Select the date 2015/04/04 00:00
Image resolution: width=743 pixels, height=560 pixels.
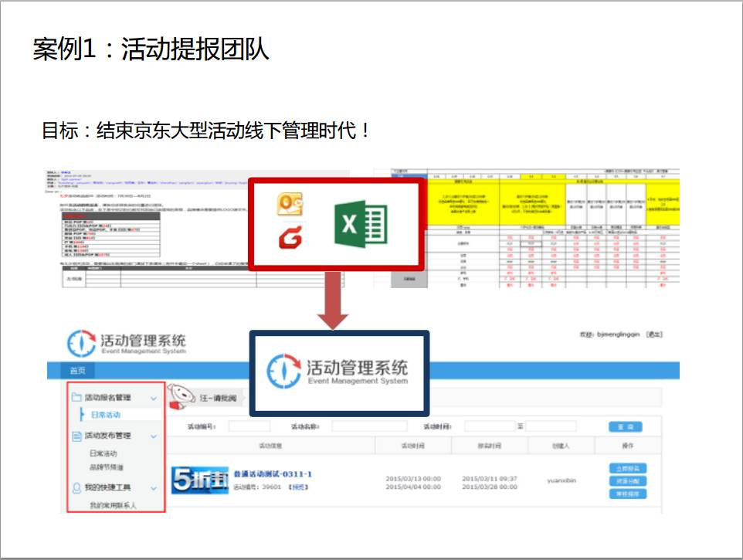[x=413, y=487]
